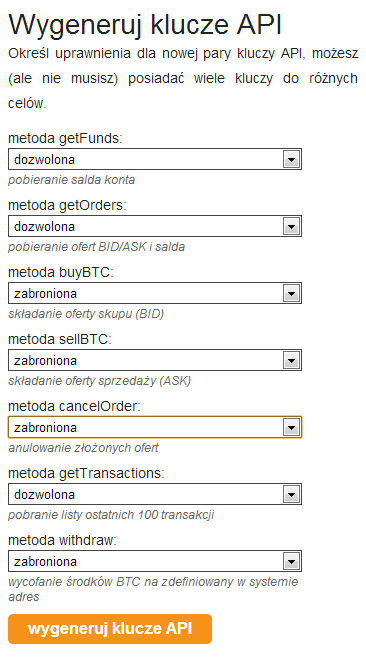Click the arrow button of sellBTC dropdown

pos(291,361)
